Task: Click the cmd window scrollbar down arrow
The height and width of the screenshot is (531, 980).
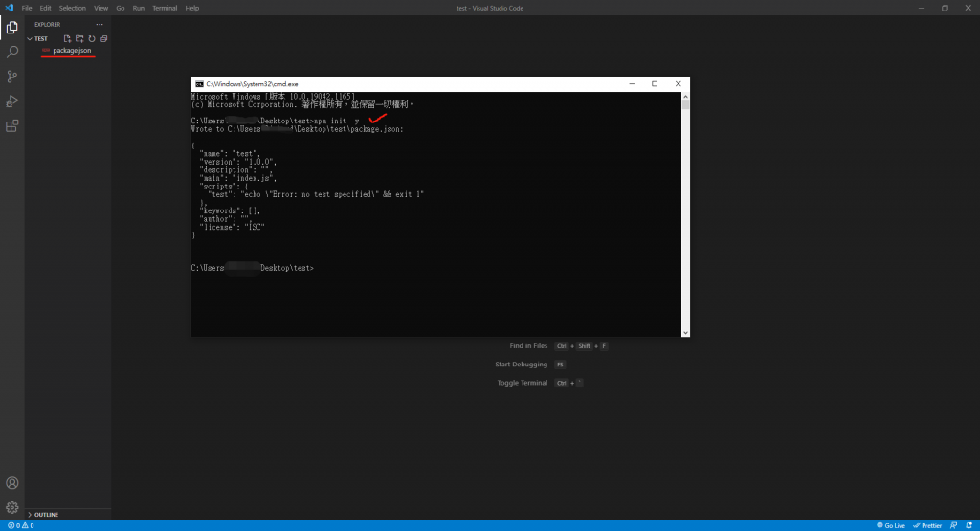Action: (x=685, y=332)
